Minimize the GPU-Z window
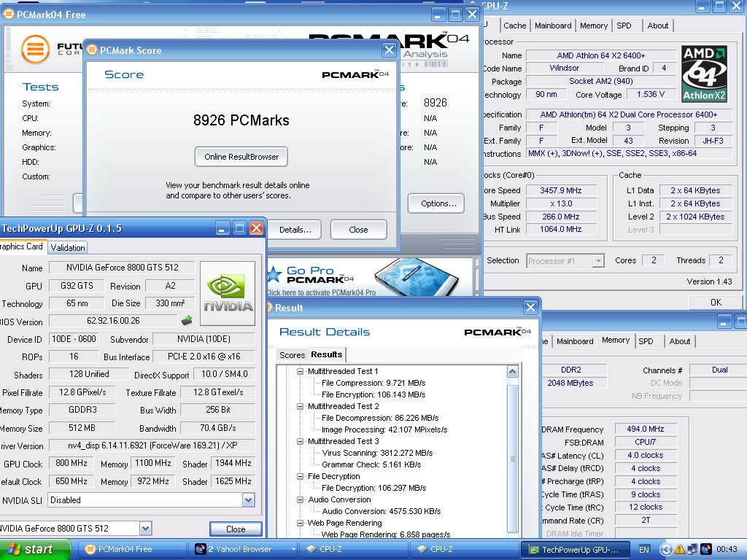This screenshot has height=560, width=747. tap(222, 228)
